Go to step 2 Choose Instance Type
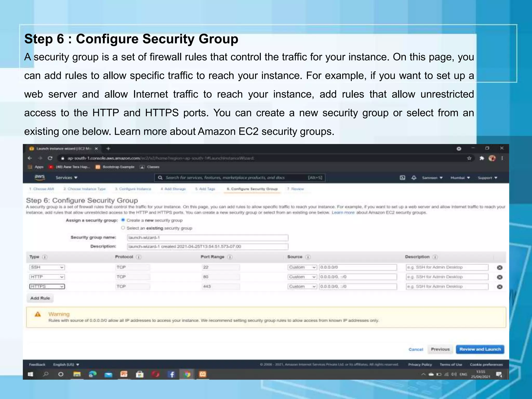Image resolution: width=532 pixels, height=399 pixels. 84,189
